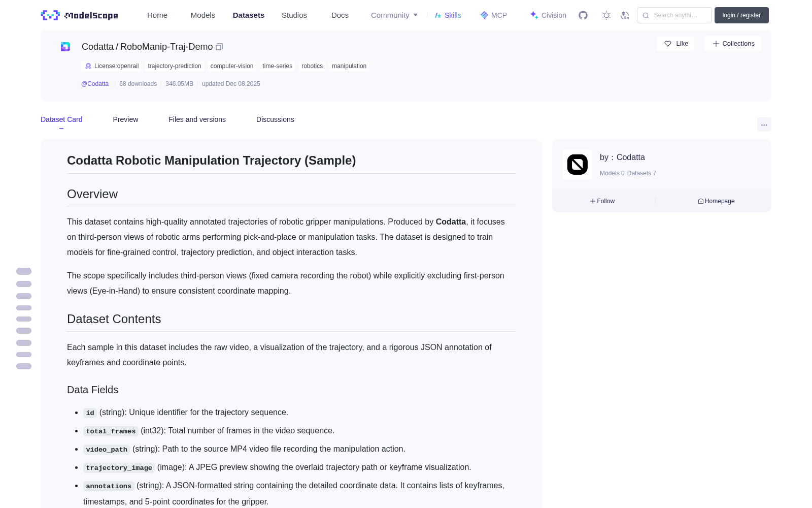Click the Skills icon in navigation

tap(438, 15)
